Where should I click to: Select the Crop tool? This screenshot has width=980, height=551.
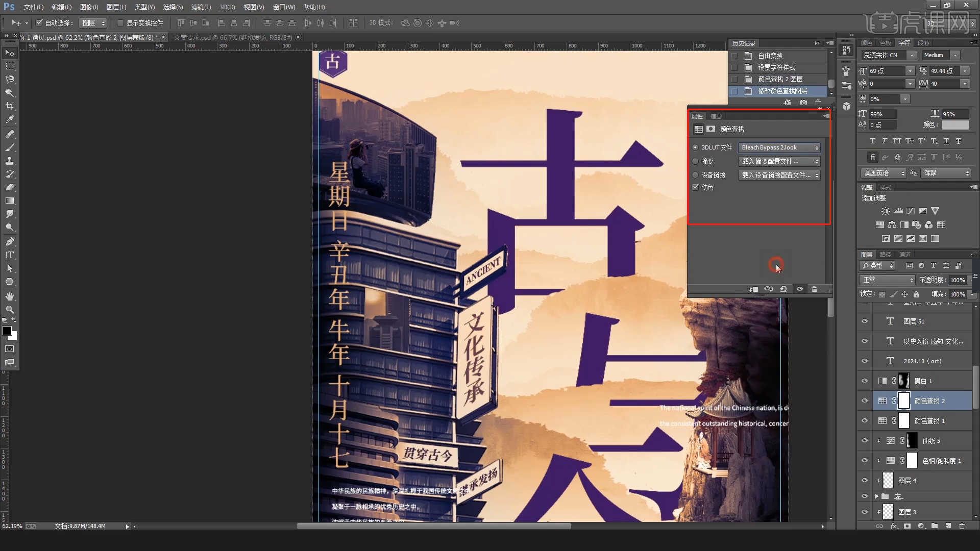click(x=10, y=106)
